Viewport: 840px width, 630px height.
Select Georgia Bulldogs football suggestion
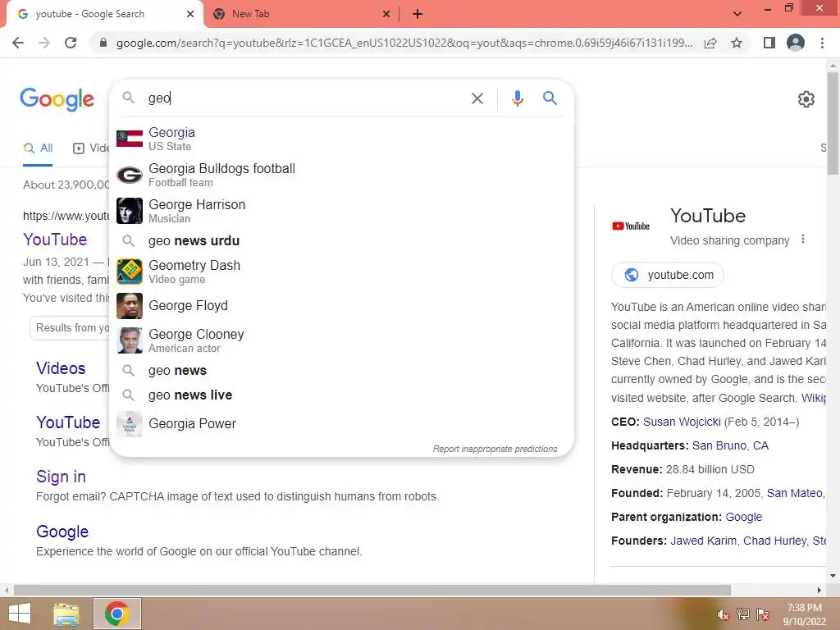coord(342,175)
